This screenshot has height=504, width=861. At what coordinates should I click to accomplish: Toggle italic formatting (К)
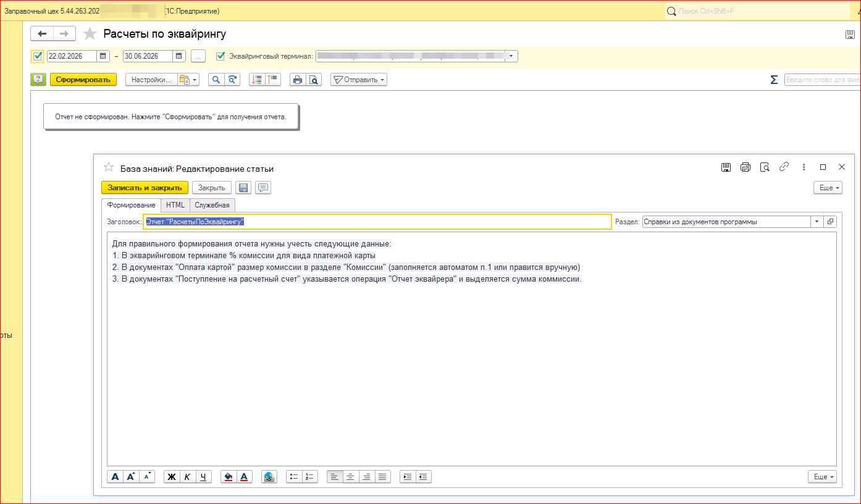(x=187, y=477)
